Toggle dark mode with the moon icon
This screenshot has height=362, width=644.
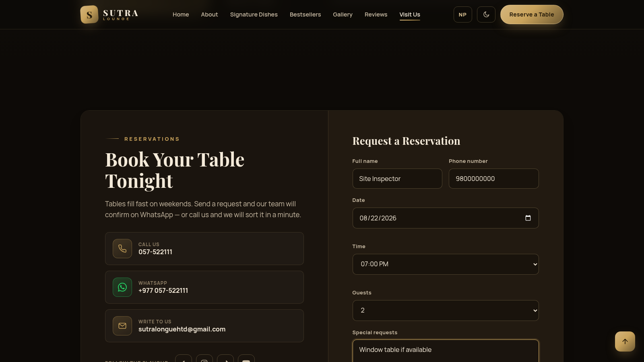point(486,14)
